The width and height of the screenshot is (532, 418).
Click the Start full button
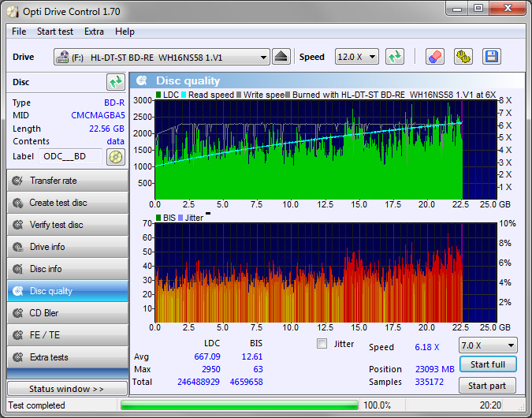(x=488, y=364)
